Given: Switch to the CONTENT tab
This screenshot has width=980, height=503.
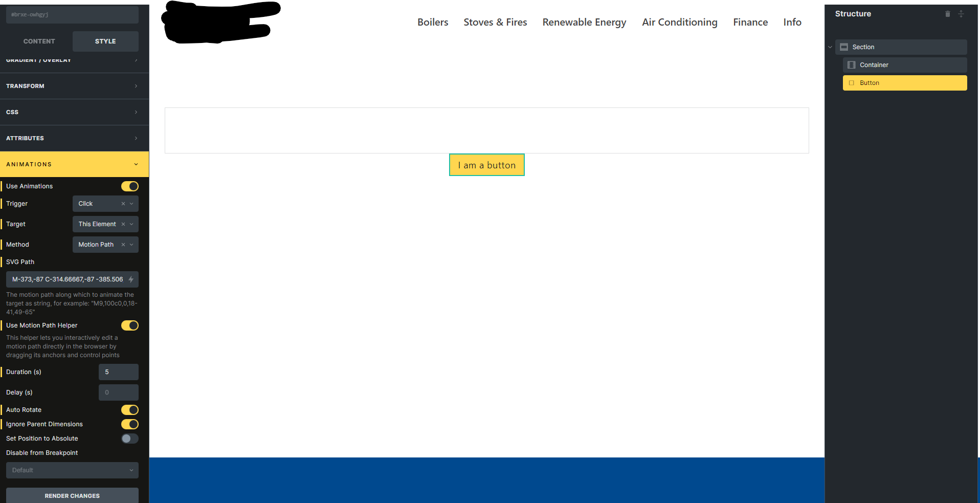Looking at the screenshot, I should coord(39,41).
